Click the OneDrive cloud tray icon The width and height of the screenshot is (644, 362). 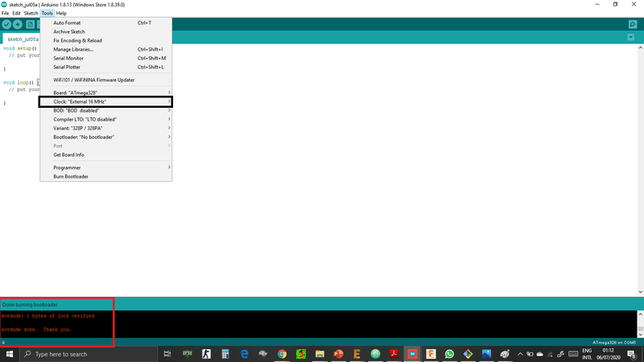pos(540,354)
